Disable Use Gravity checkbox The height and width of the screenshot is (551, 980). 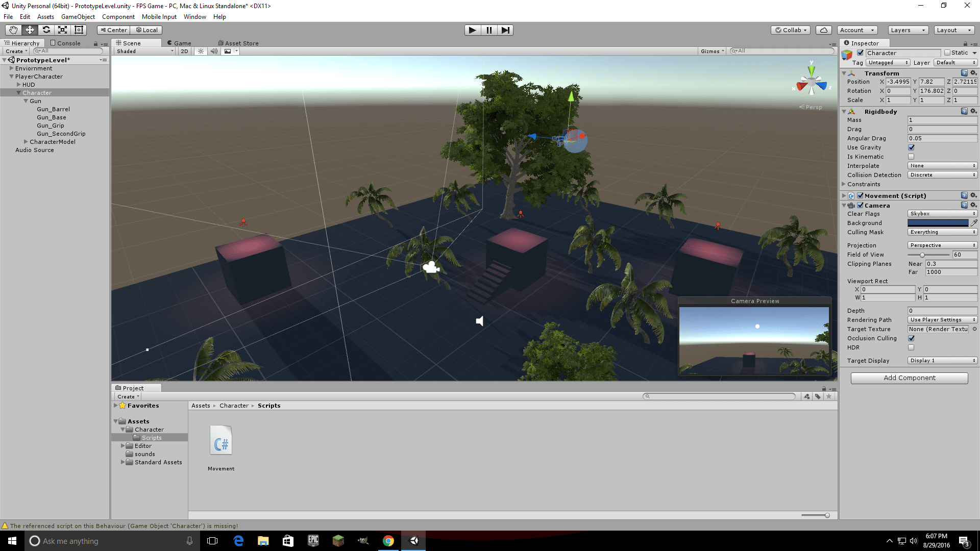(x=911, y=147)
